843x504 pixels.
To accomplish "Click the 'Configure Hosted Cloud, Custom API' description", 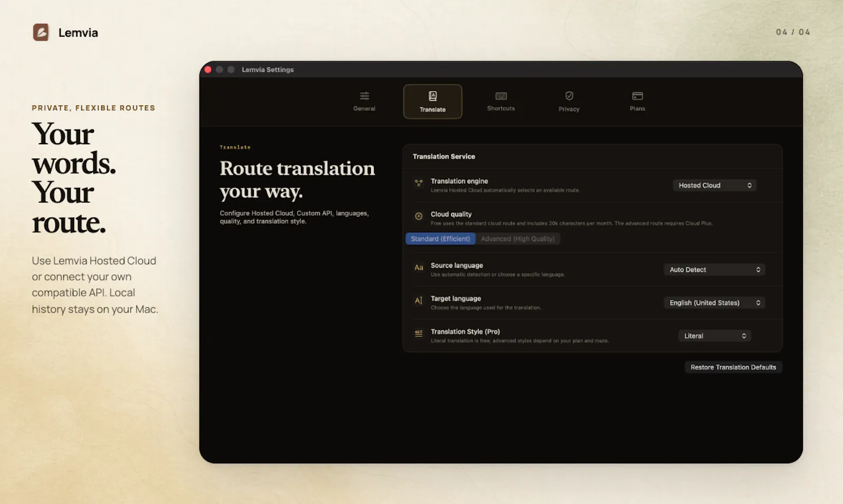I will coord(294,217).
